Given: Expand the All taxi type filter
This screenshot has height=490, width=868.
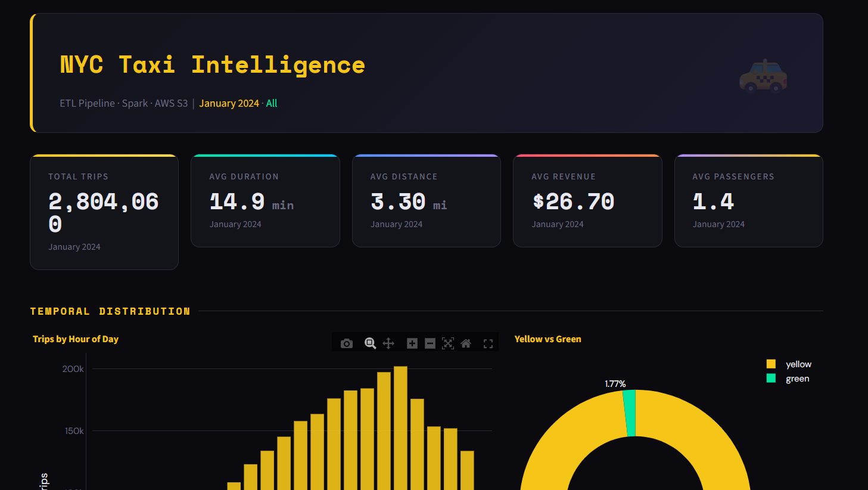Looking at the screenshot, I should (272, 103).
